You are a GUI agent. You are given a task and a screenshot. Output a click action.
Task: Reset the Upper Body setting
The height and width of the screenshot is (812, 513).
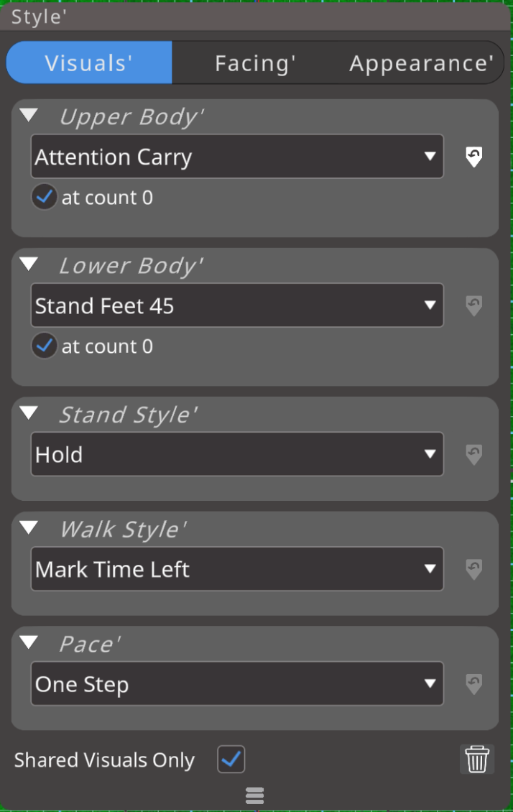(x=473, y=157)
